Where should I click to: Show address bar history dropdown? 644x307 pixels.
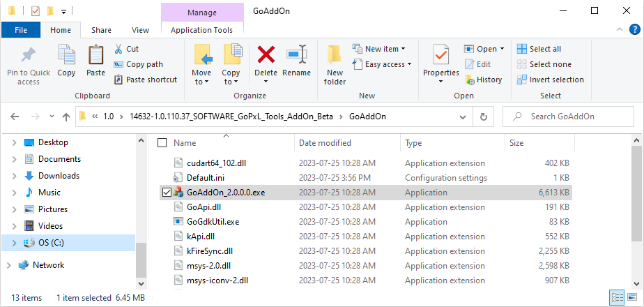coord(463,117)
